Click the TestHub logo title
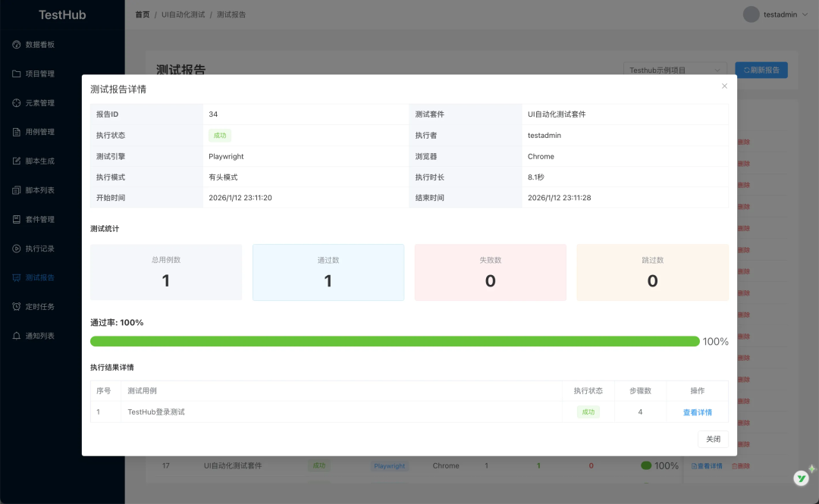 [62, 14]
